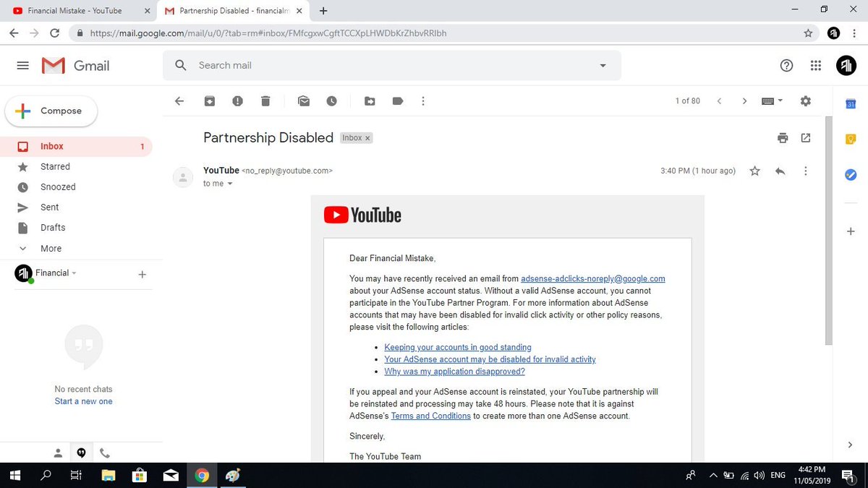Screen dimensions: 868x488
Task: Click 'Start a new one' chat link
Action: click(x=84, y=401)
